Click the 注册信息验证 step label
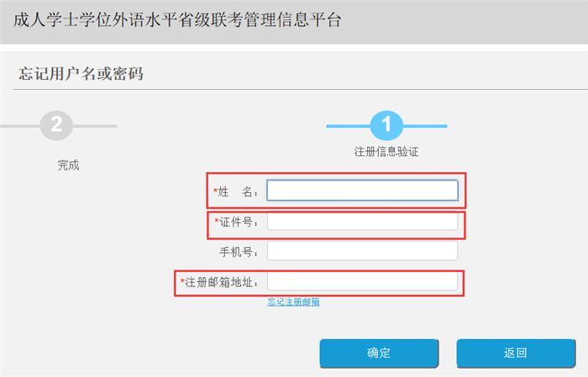The height and width of the screenshot is (377, 588). click(x=386, y=152)
